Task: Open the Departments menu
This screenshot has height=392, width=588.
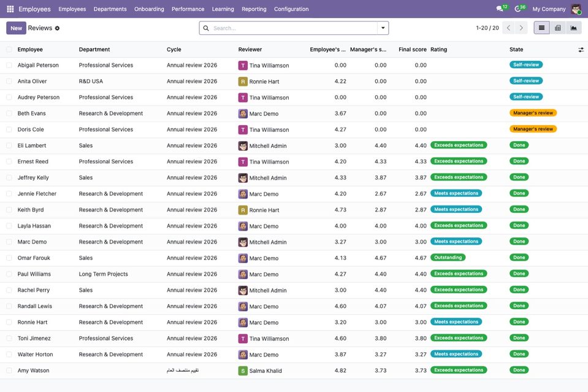Action: click(x=110, y=9)
